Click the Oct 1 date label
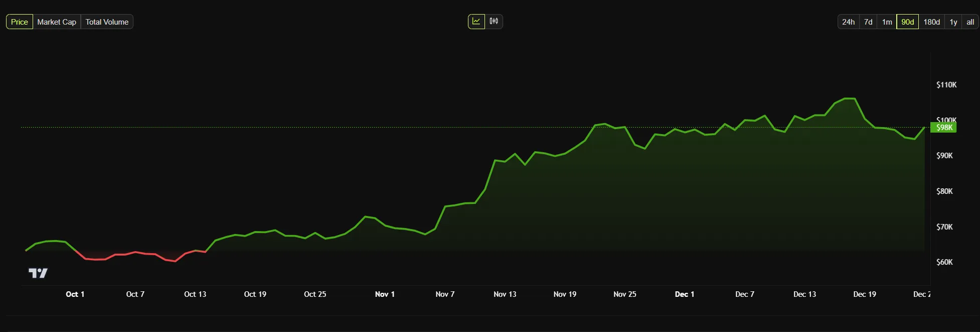The height and width of the screenshot is (332, 980). [x=75, y=294]
